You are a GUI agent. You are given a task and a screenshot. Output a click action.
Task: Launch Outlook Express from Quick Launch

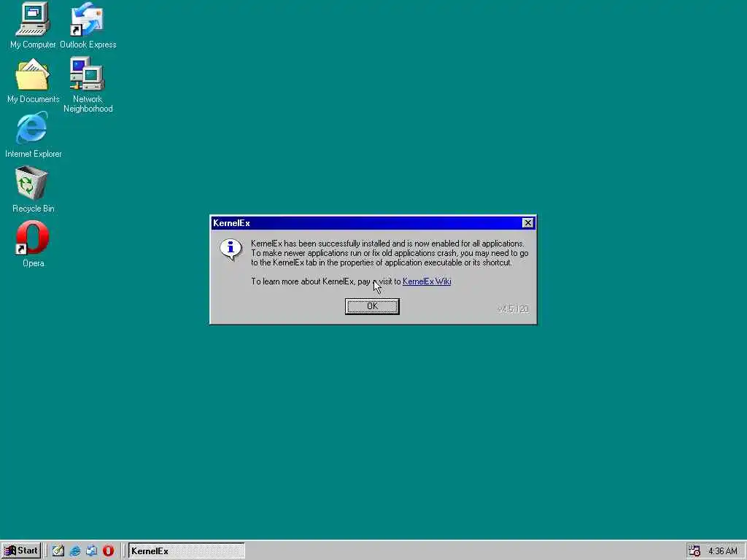coord(91,551)
